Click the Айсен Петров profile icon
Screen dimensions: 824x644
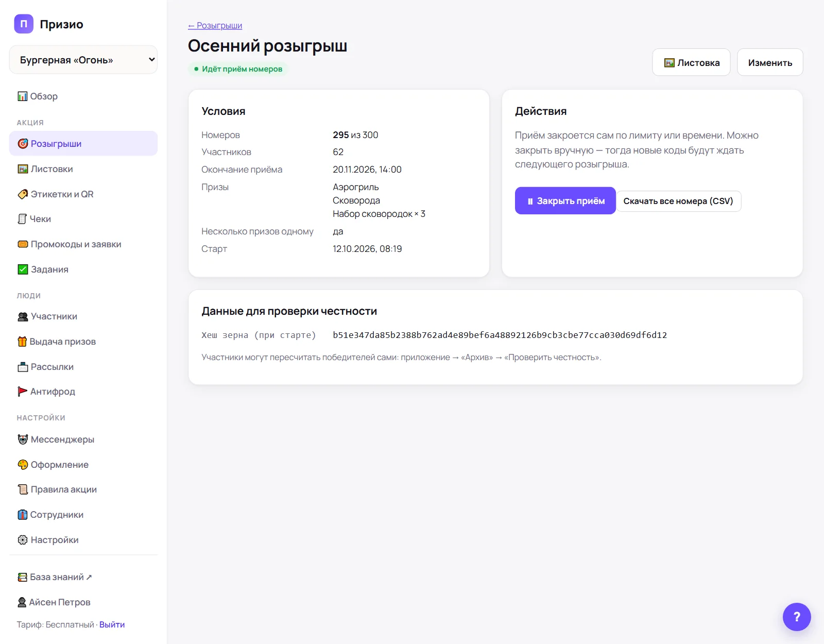(22, 602)
